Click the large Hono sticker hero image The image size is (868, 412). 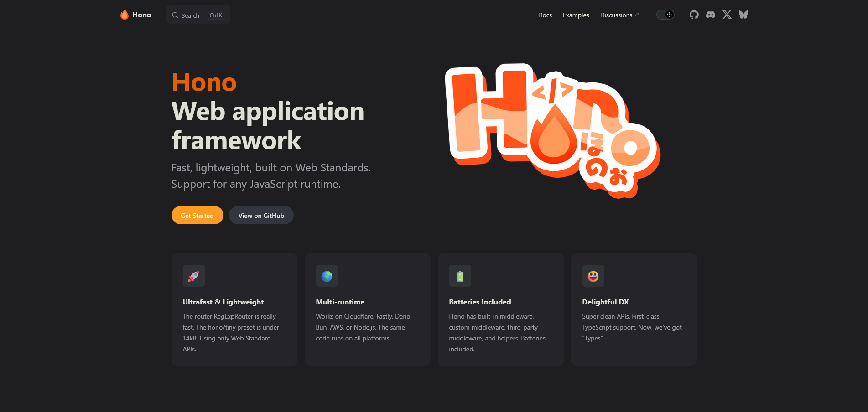[552, 130]
